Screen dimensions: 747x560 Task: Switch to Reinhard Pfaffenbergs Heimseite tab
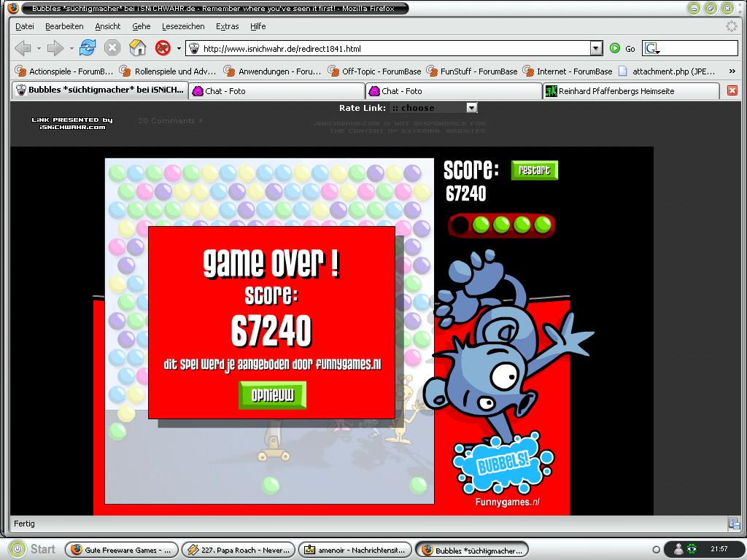[x=631, y=91]
